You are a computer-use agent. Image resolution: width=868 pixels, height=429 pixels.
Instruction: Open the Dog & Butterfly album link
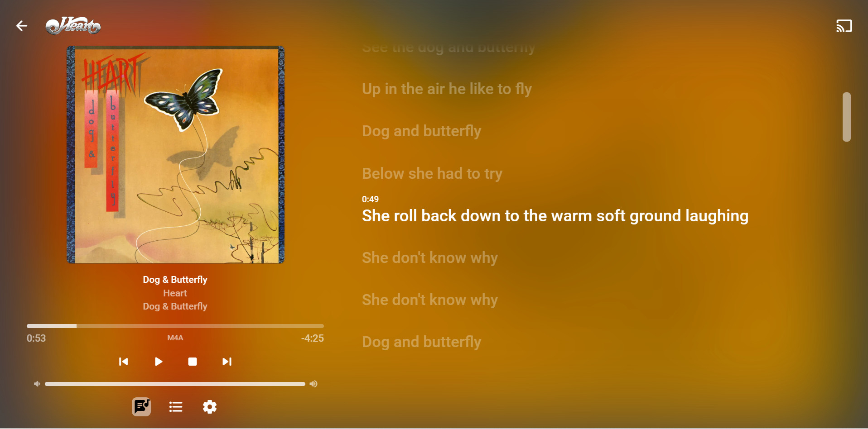[175, 306]
